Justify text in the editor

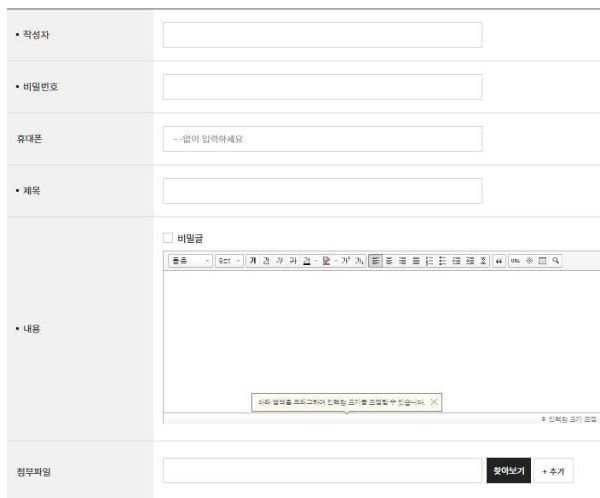click(x=416, y=261)
